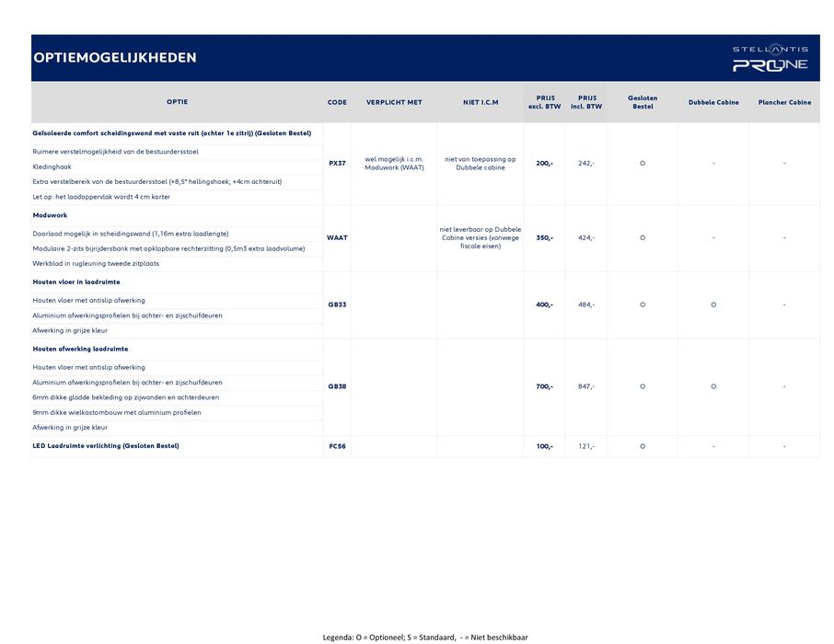Click the VERPLICHT MET column header
The height and width of the screenshot is (644, 834).
tap(394, 102)
